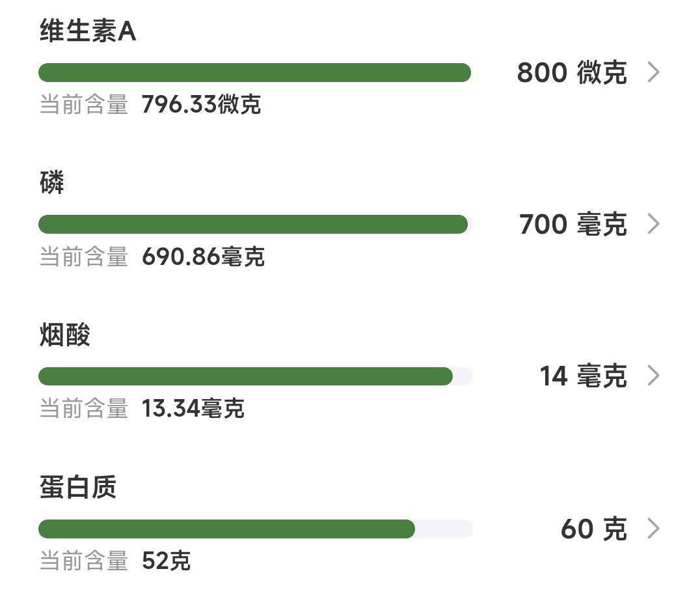This screenshot has height=597, width=700.
Task: Select the 700 毫克 target value
Action: [572, 225]
